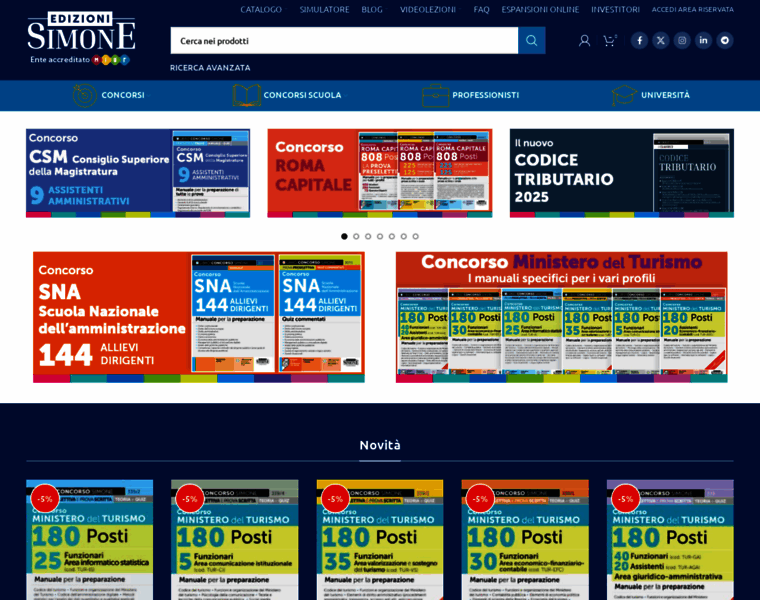Image resolution: width=760 pixels, height=600 pixels.
Task: Open the Blog menu
Action: coord(372,10)
